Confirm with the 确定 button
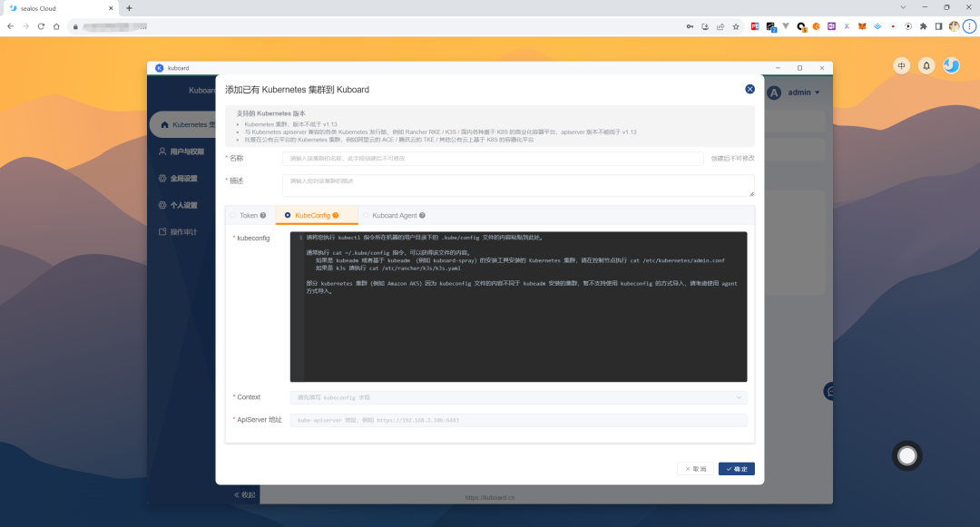This screenshot has width=980, height=527. [736, 469]
